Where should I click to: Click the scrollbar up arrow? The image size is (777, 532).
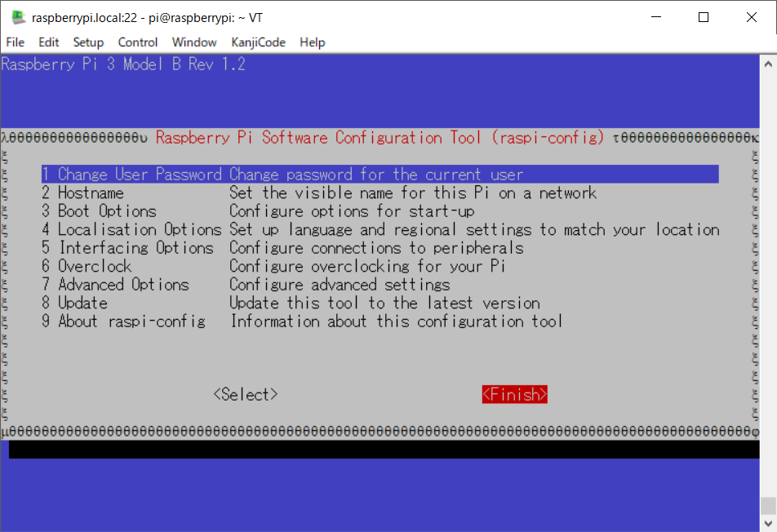click(768, 64)
